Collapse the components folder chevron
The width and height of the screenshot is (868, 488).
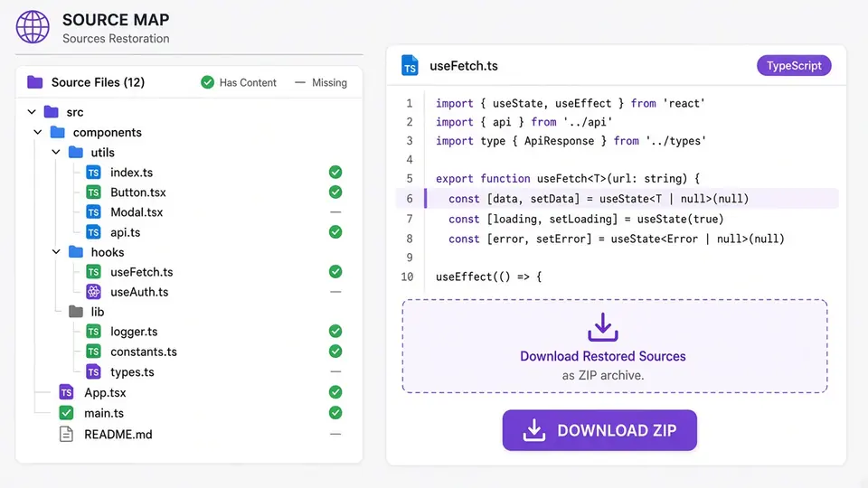click(x=38, y=132)
